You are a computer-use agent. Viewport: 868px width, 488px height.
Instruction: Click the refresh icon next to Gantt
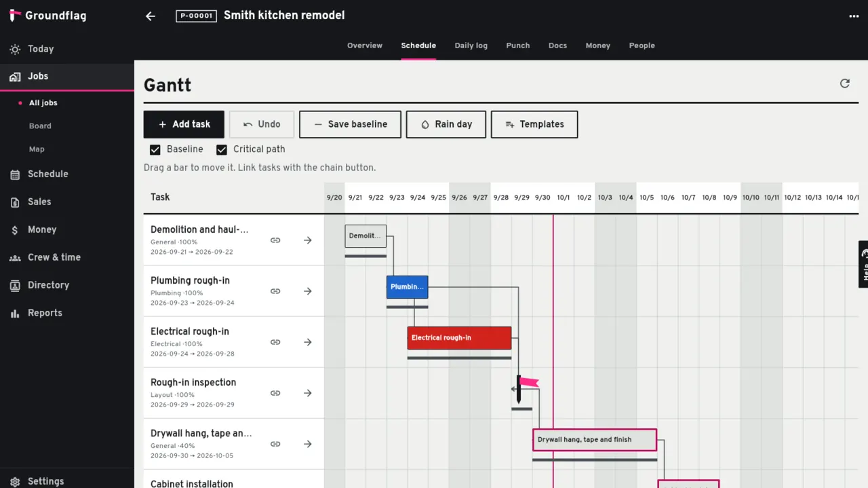pyautogui.click(x=844, y=83)
